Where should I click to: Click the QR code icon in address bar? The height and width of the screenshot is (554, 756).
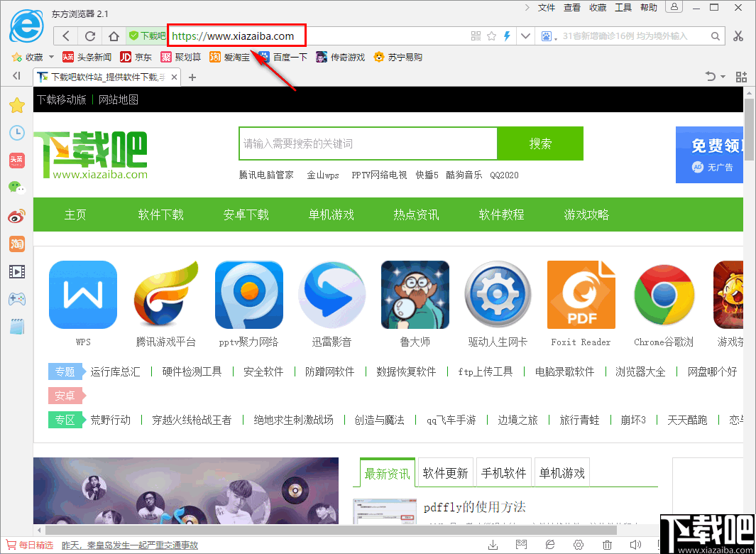(475, 36)
